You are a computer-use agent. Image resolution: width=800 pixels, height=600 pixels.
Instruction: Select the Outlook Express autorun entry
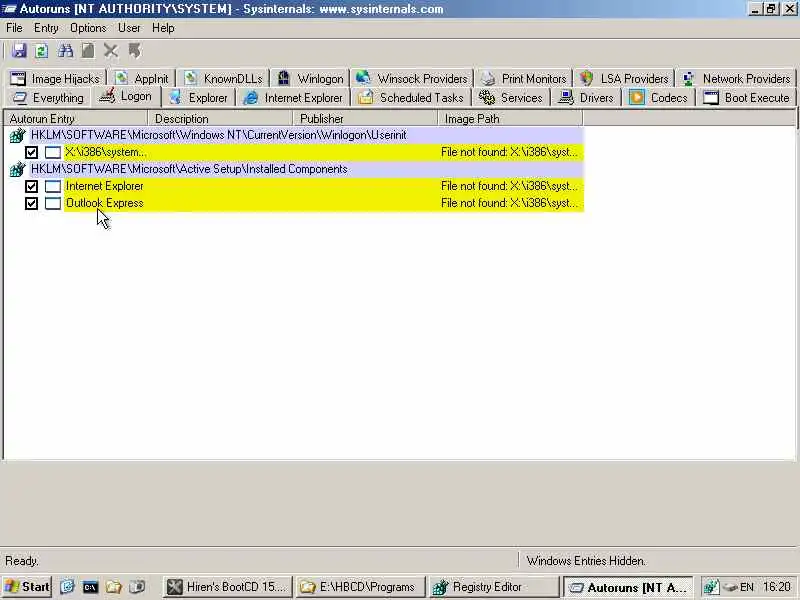click(323, 204)
